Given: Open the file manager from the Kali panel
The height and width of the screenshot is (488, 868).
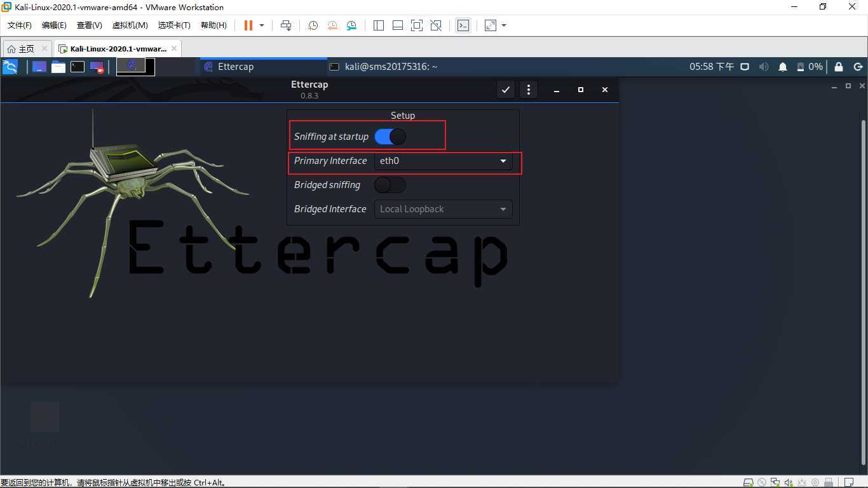Looking at the screenshot, I should click(58, 67).
